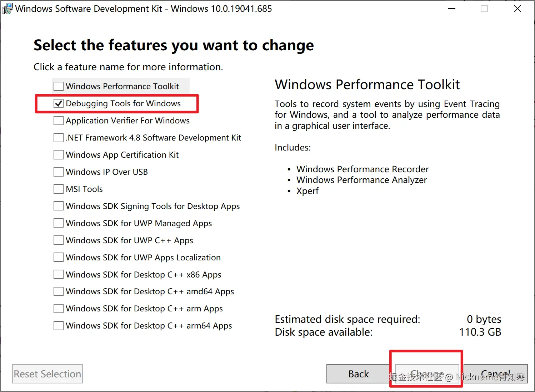Enable Windows SDK for Desktop C++ x86 Apps

tap(59, 275)
